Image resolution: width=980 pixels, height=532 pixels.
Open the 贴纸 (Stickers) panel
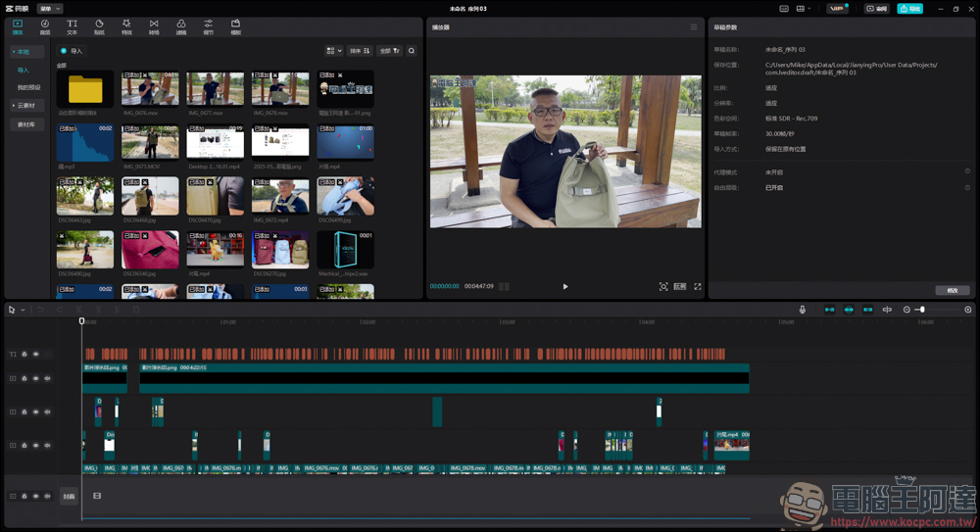click(99, 25)
